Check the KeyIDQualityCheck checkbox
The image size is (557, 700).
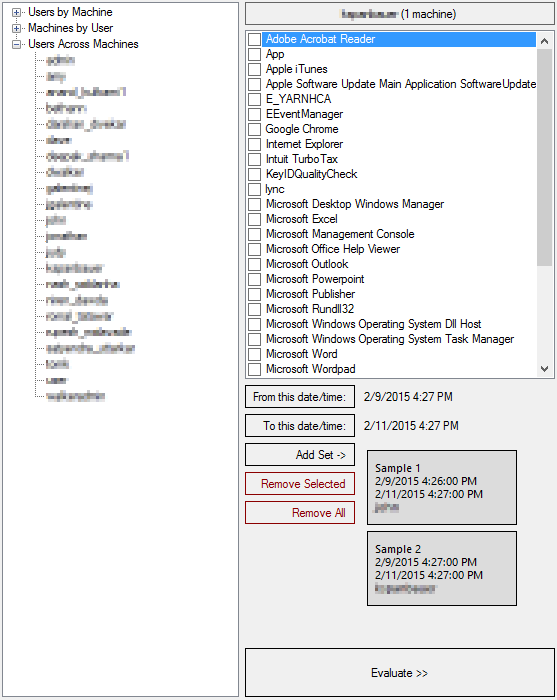coord(254,174)
